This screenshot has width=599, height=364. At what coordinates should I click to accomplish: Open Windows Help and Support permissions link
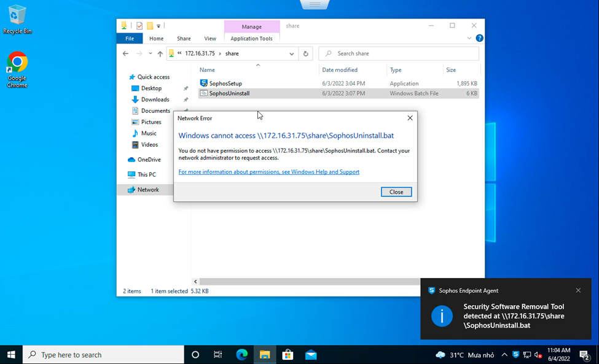coord(268,172)
